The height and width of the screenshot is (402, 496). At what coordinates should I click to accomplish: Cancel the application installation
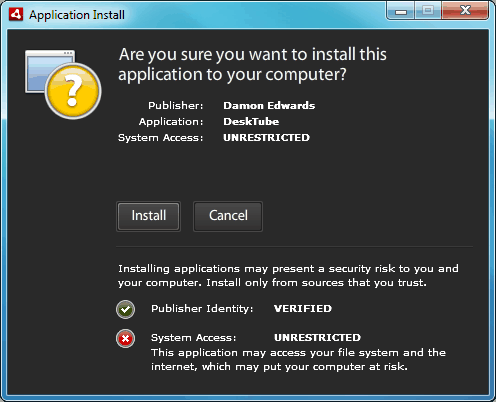(x=228, y=216)
